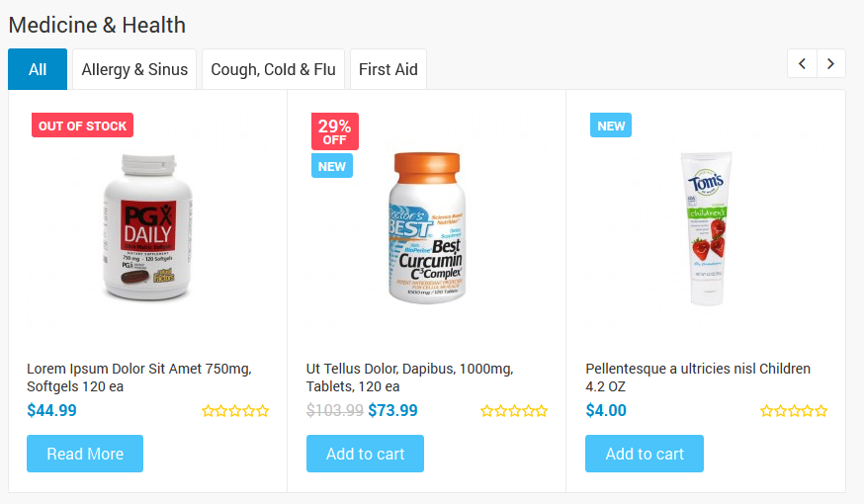Select the All tab

38,69
